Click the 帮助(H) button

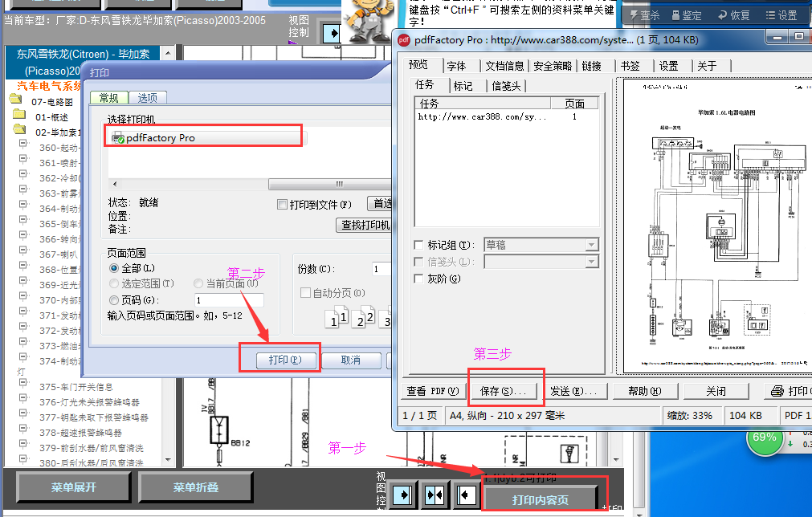coord(645,391)
